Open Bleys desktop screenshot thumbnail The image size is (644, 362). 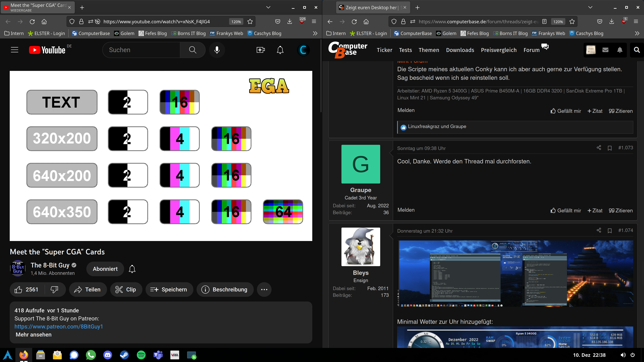click(x=515, y=274)
